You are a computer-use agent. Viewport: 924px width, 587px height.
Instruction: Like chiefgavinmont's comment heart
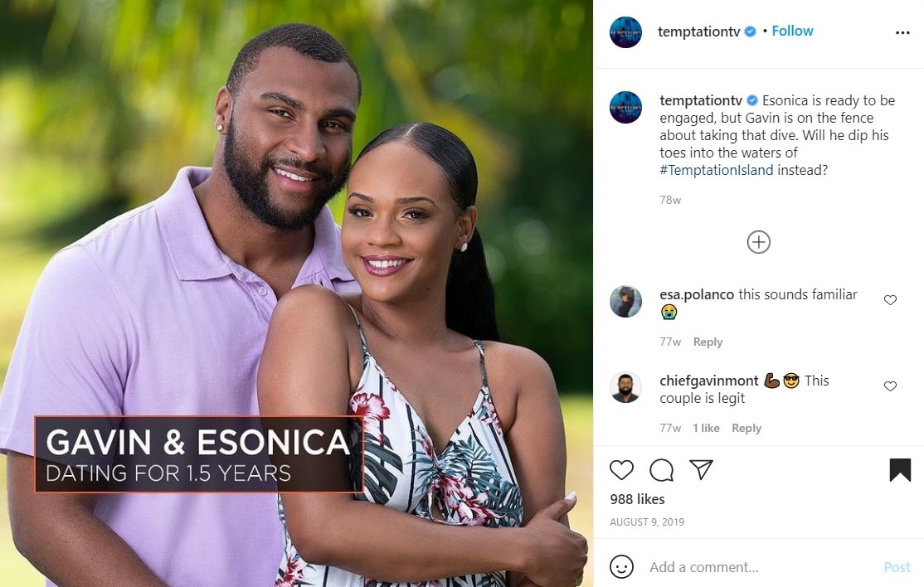tap(890, 386)
